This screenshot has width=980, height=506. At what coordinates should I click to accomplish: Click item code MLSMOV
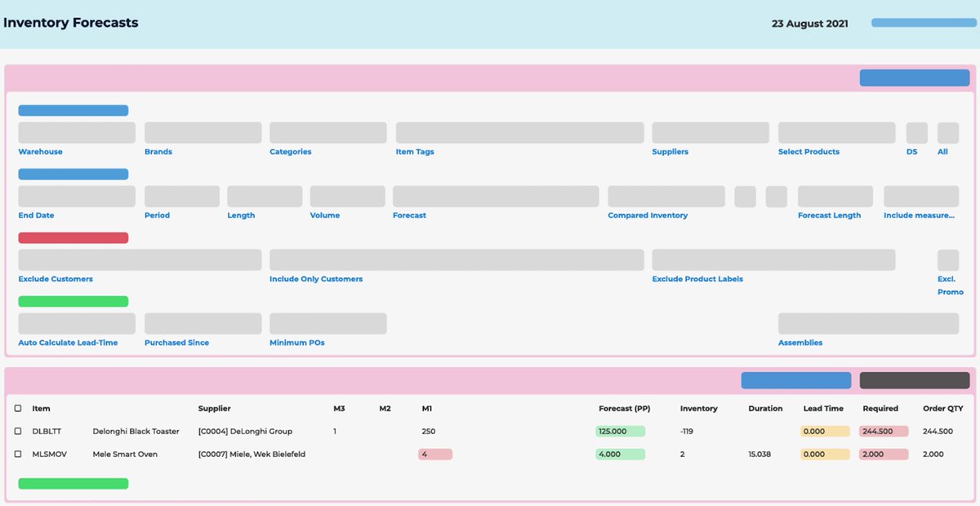pos(48,454)
